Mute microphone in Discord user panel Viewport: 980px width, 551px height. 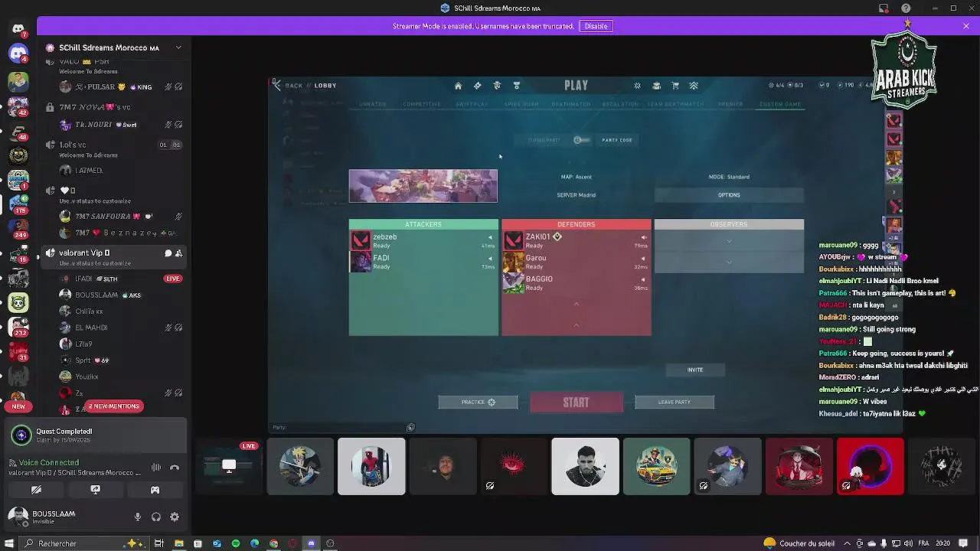[x=138, y=517]
